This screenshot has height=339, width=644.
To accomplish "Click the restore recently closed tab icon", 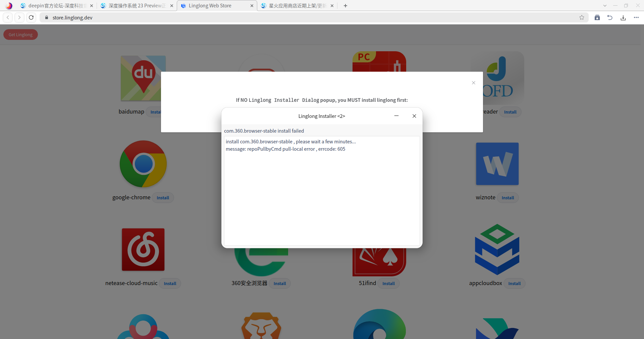I will pos(610,17).
